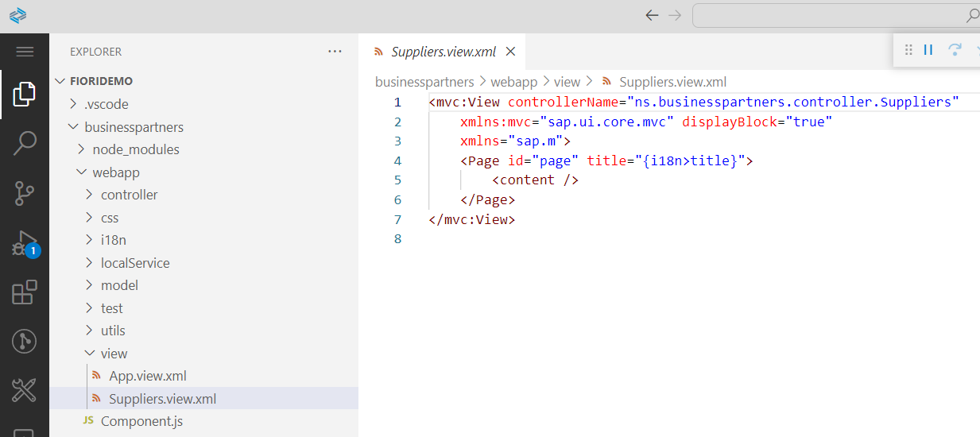Collapse the businesspartners folder
The image size is (980, 437).
74,127
